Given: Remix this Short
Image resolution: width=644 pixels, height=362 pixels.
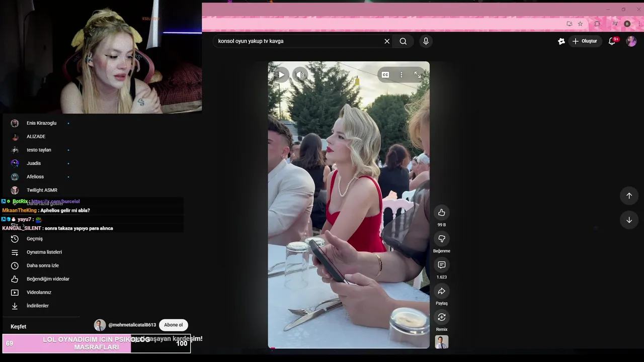Looking at the screenshot, I should [x=441, y=317].
